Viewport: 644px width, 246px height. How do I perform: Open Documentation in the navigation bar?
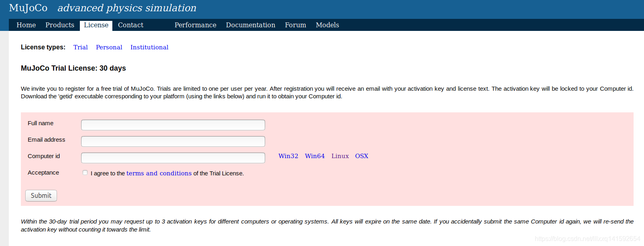click(250, 25)
